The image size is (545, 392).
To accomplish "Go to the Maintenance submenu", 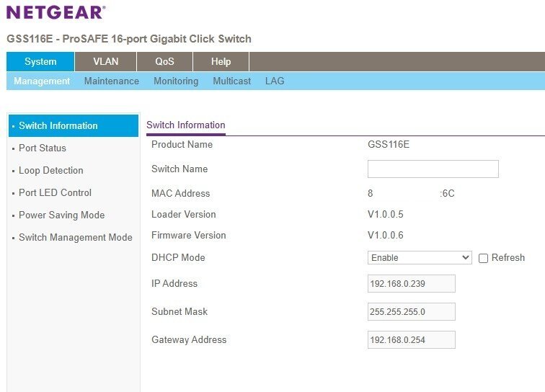I will click(x=112, y=81).
